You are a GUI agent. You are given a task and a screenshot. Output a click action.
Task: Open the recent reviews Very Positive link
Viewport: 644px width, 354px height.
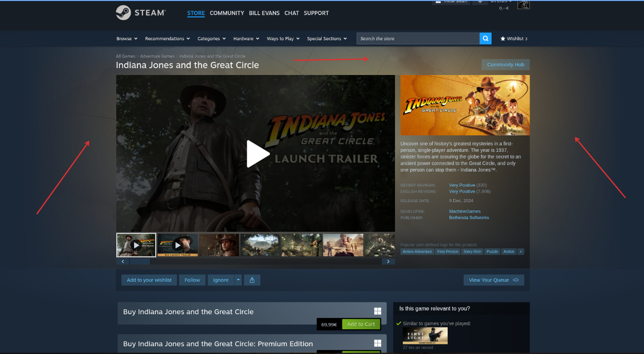point(462,185)
